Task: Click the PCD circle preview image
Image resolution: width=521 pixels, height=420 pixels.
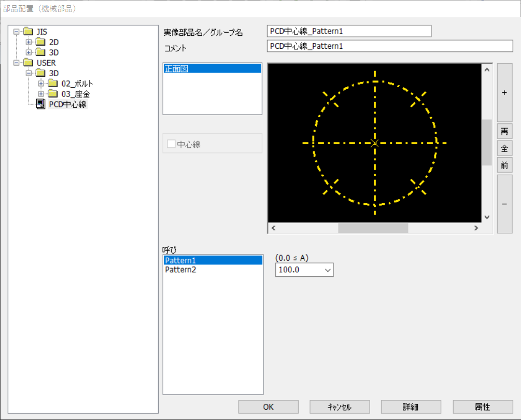Action: (x=374, y=143)
